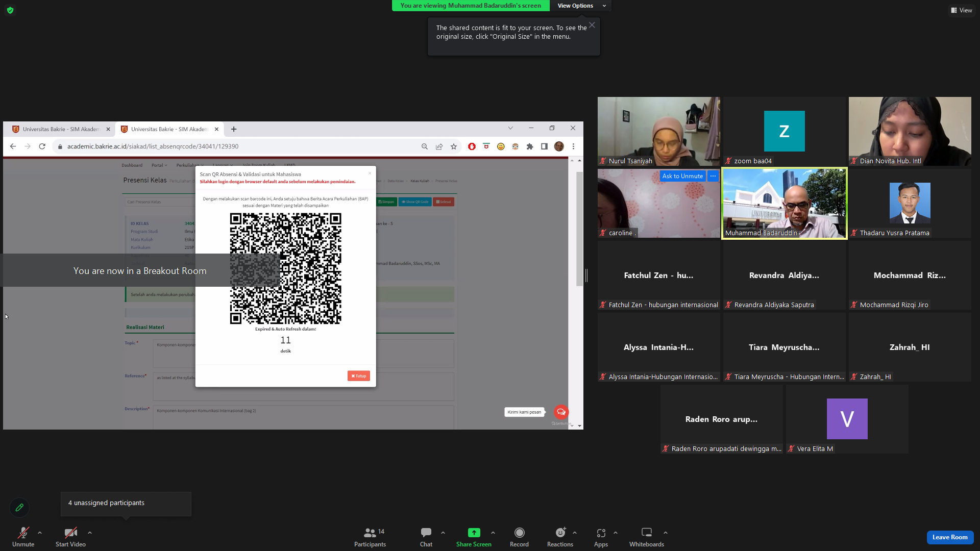
Task: Click the page zoom magnifier in the address bar
Action: point(425,146)
